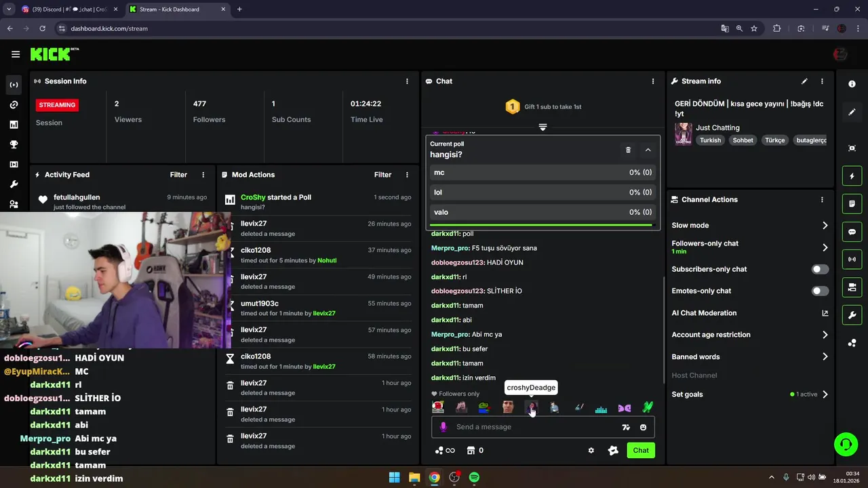Expand Slow mode settings
Screen dimensions: 868x488
click(x=825, y=225)
